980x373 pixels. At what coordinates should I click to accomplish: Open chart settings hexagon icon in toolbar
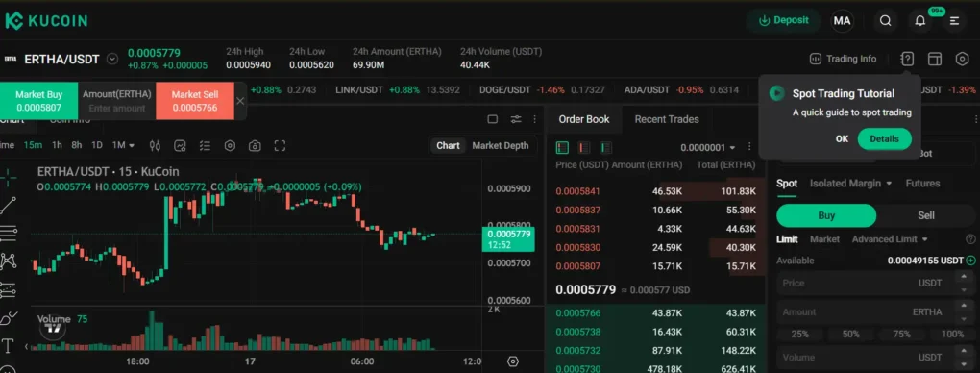pyautogui.click(x=230, y=146)
